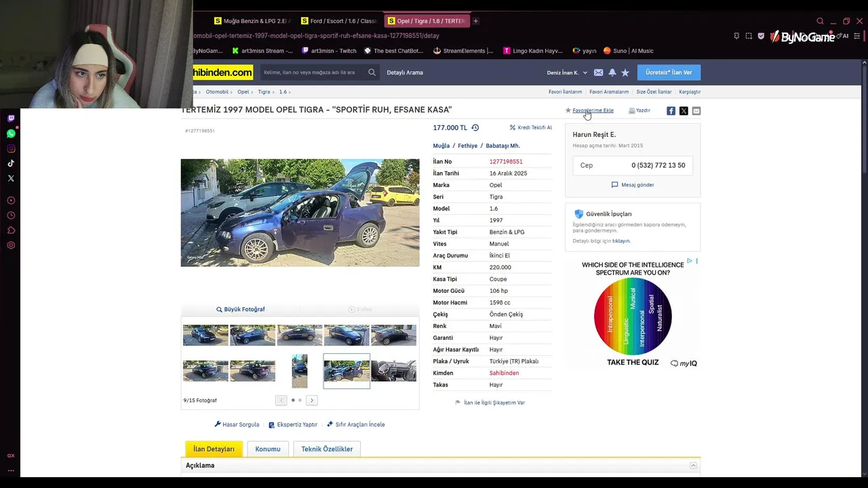868x488 pixels.
Task: Open GX Corner at sidebar bottom
Action: (11, 455)
